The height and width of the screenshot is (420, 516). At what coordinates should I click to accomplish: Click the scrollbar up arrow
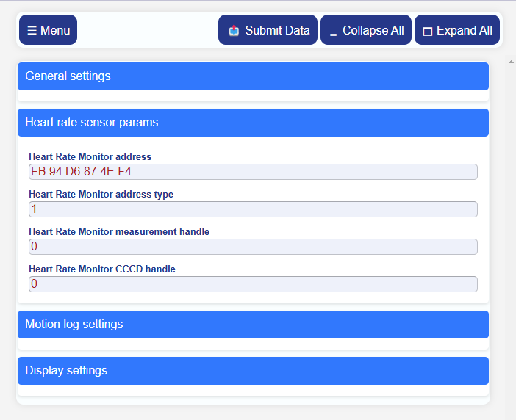pyautogui.click(x=511, y=62)
